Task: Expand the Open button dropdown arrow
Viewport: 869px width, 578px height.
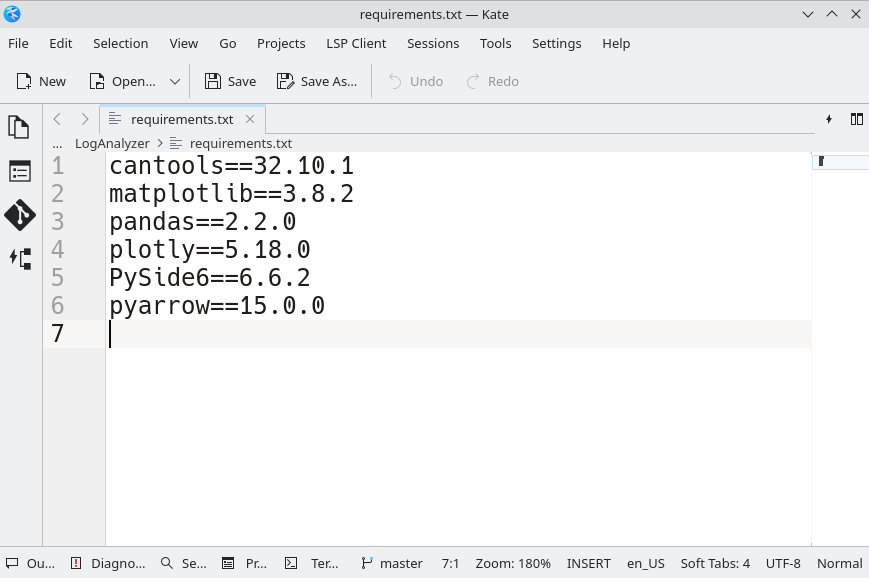Action: click(x=172, y=81)
